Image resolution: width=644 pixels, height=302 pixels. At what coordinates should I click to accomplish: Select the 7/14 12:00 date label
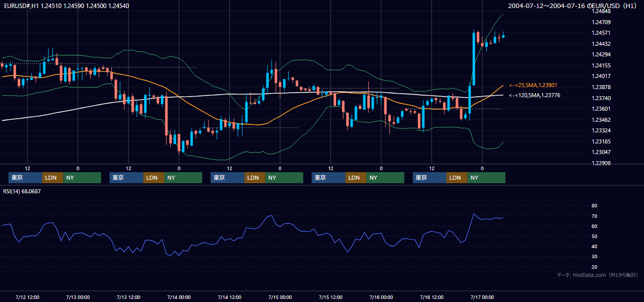[229, 297]
